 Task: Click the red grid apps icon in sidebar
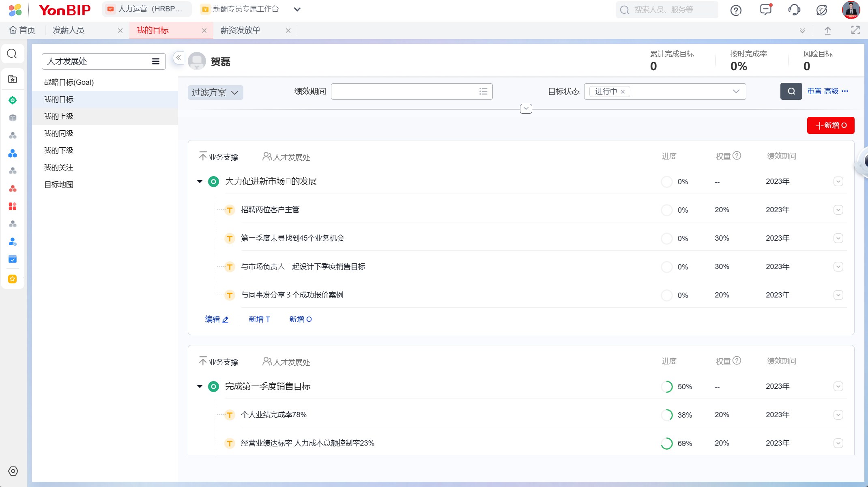[x=13, y=206]
